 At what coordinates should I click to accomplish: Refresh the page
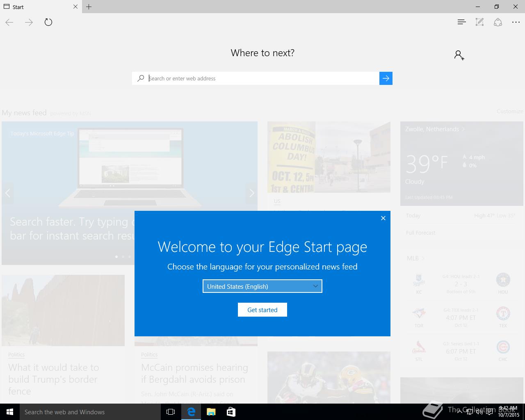(x=48, y=22)
